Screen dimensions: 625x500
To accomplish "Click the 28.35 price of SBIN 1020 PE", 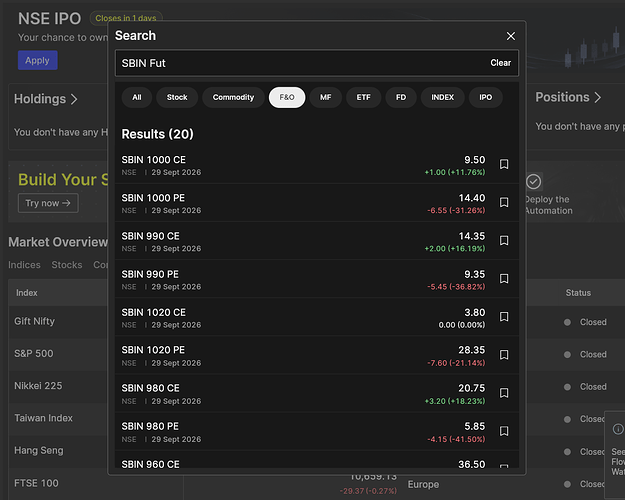I will [472, 350].
